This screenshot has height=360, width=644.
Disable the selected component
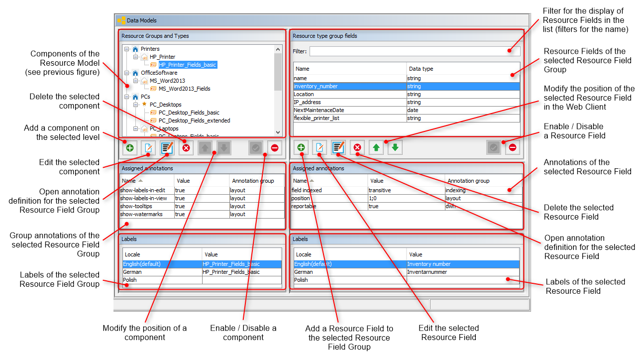click(x=274, y=147)
